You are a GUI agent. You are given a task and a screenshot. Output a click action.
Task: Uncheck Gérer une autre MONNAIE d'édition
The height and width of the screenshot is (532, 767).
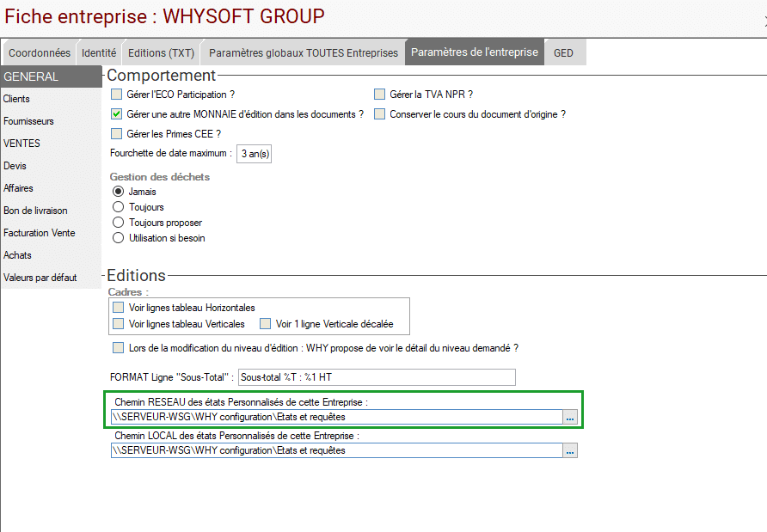point(116,114)
